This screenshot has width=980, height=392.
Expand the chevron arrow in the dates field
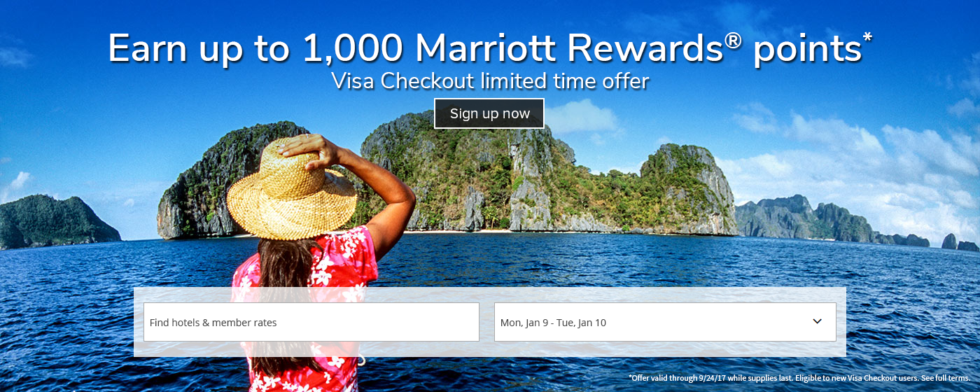tap(817, 321)
